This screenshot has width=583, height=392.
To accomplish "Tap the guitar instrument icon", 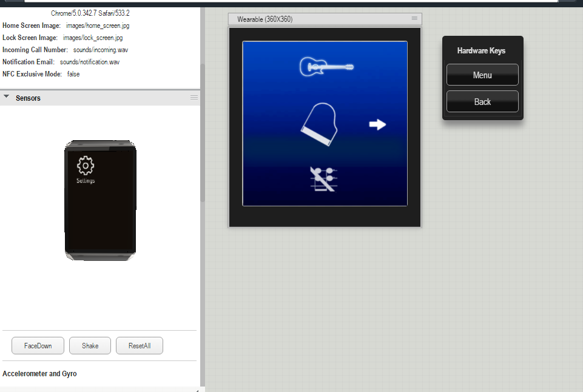I will click(326, 66).
